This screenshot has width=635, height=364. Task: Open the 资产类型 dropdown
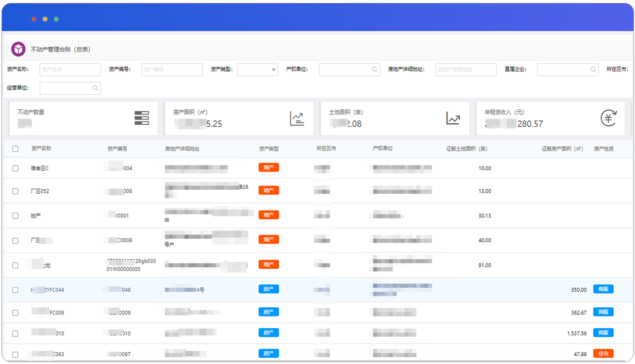(257, 70)
